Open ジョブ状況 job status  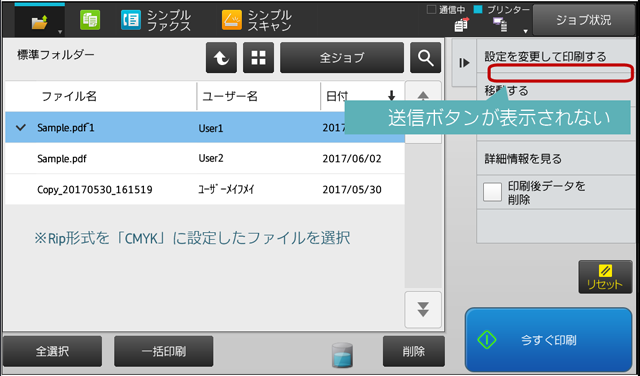click(584, 20)
